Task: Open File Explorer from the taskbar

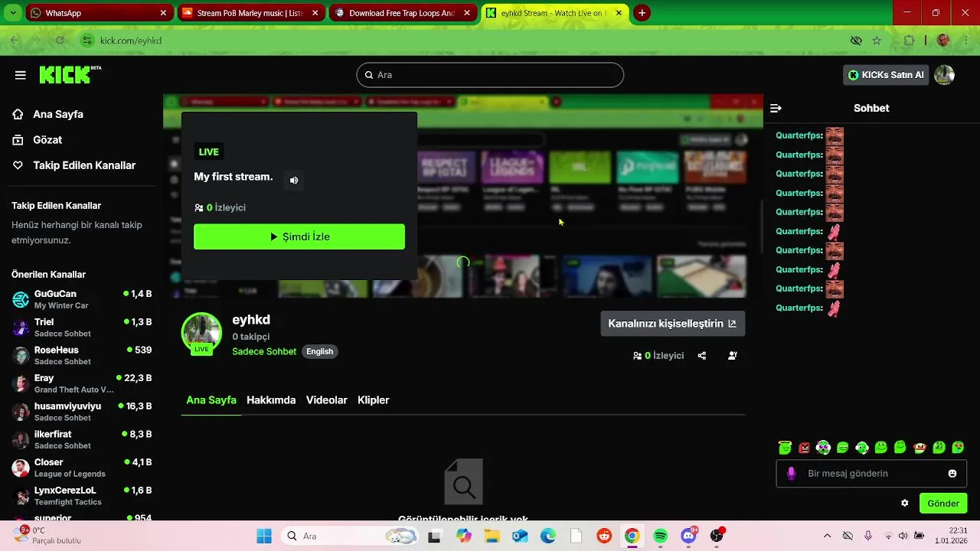Action: tap(491, 536)
